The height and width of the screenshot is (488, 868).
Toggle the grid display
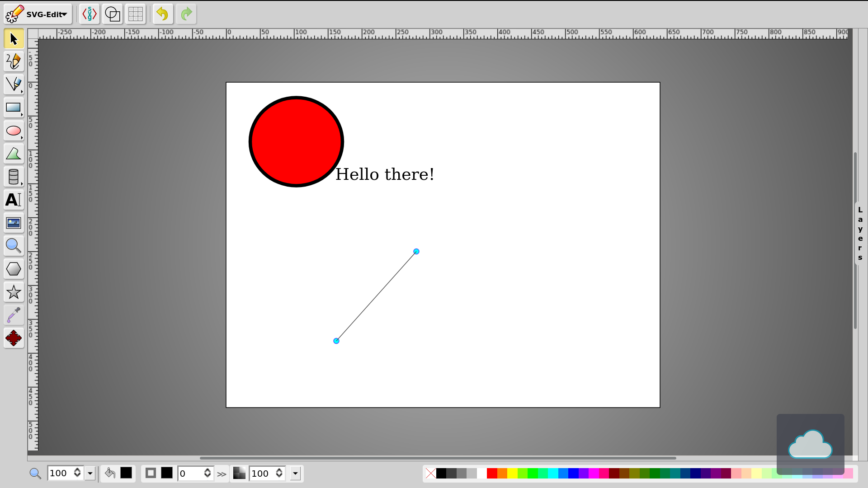(135, 14)
